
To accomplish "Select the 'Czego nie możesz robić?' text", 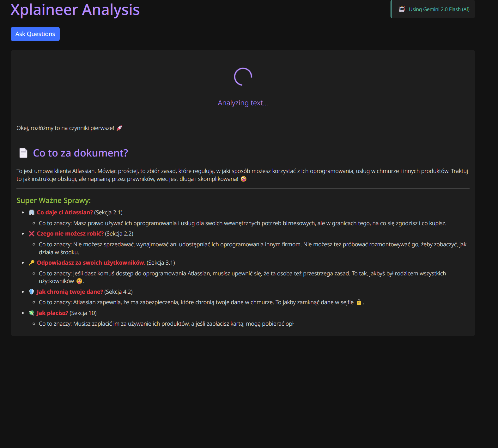I will click(x=70, y=234).
